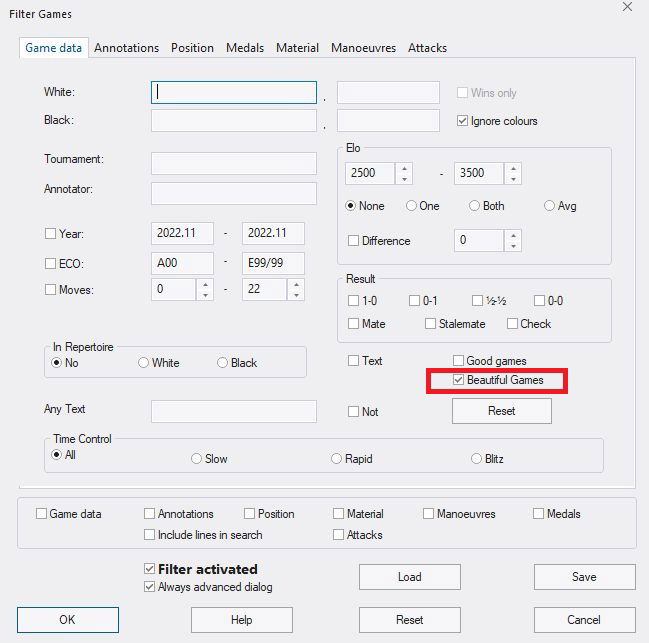
Task: Enable the Good games checkbox
Action: (x=459, y=361)
